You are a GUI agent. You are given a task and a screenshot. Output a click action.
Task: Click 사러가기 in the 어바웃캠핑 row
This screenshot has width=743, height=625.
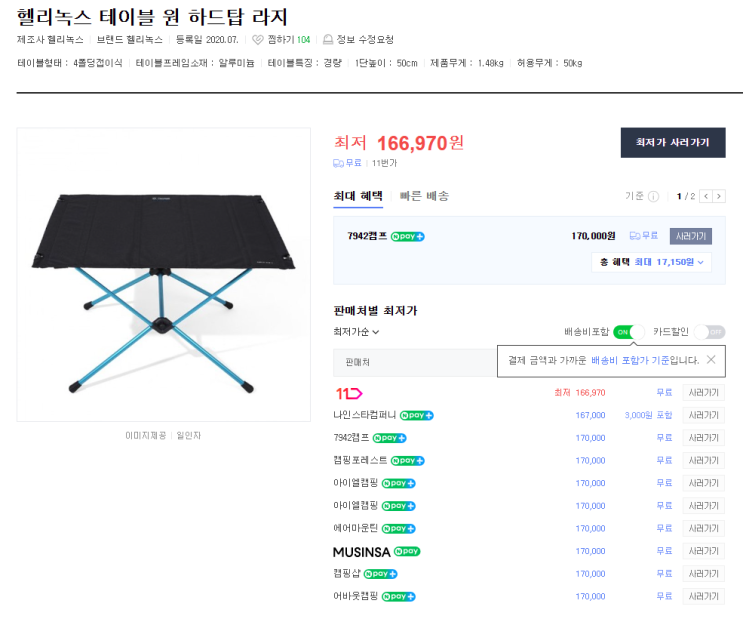(x=703, y=597)
